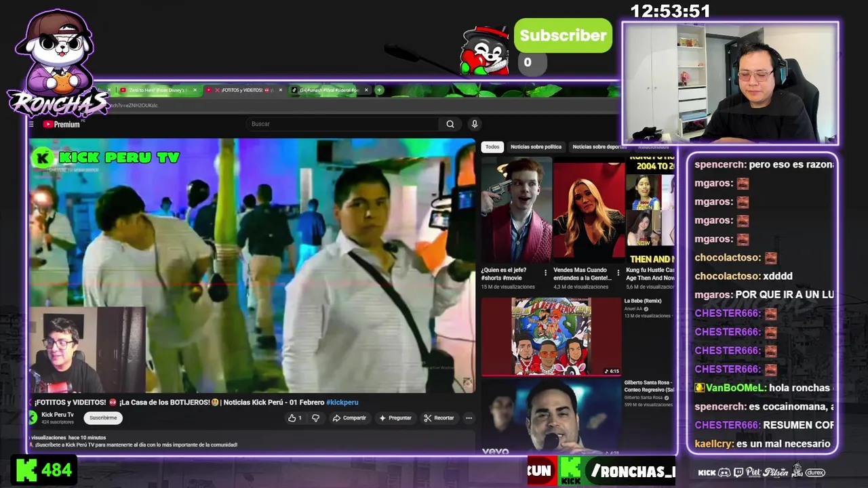Click 'Gilberto Santa Rosa - Conteo Regresivo' title

(649, 386)
